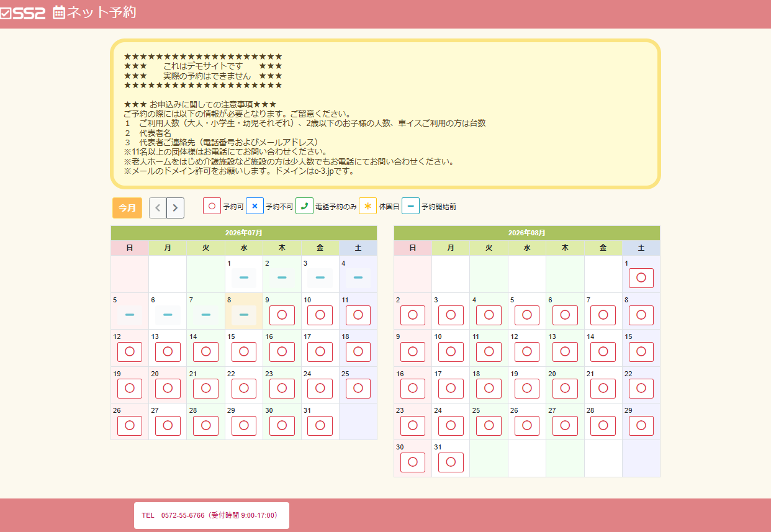Select available circle on August 1
771x532 pixels.
[641, 278]
